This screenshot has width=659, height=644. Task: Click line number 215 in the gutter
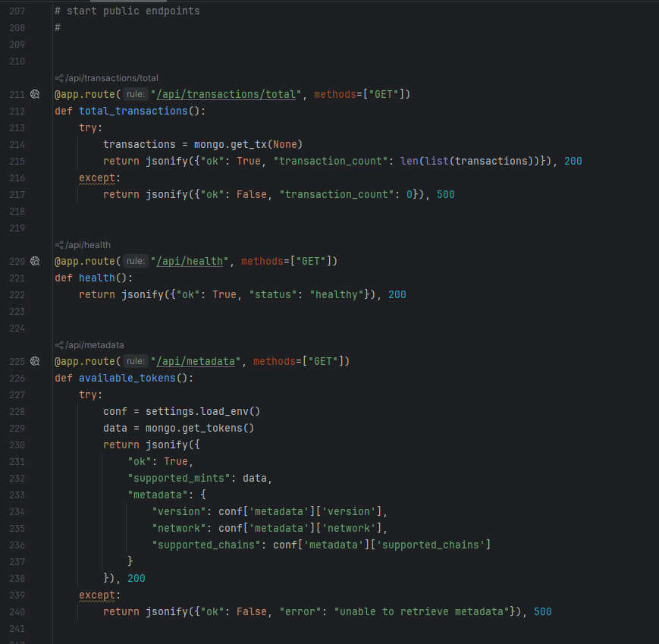(17, 161)
